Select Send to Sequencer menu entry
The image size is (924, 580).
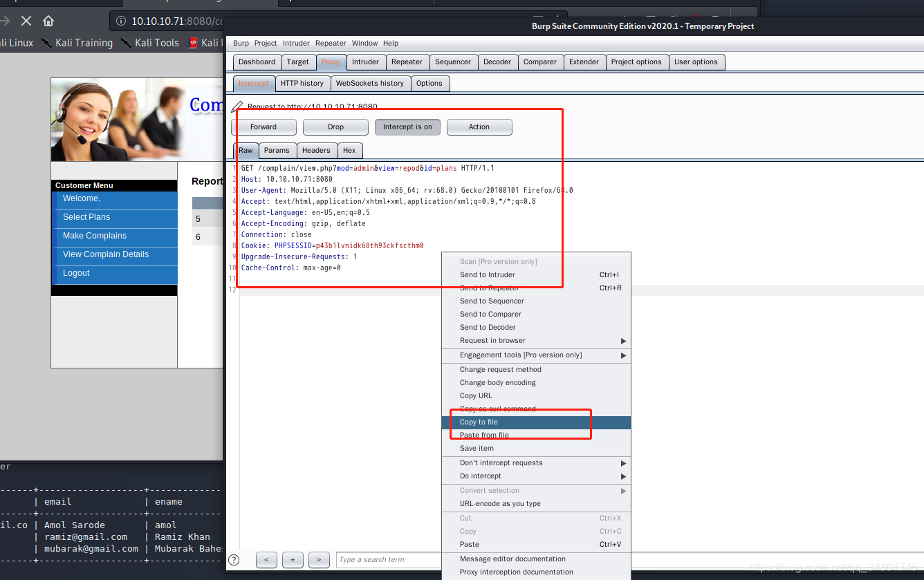536,301
